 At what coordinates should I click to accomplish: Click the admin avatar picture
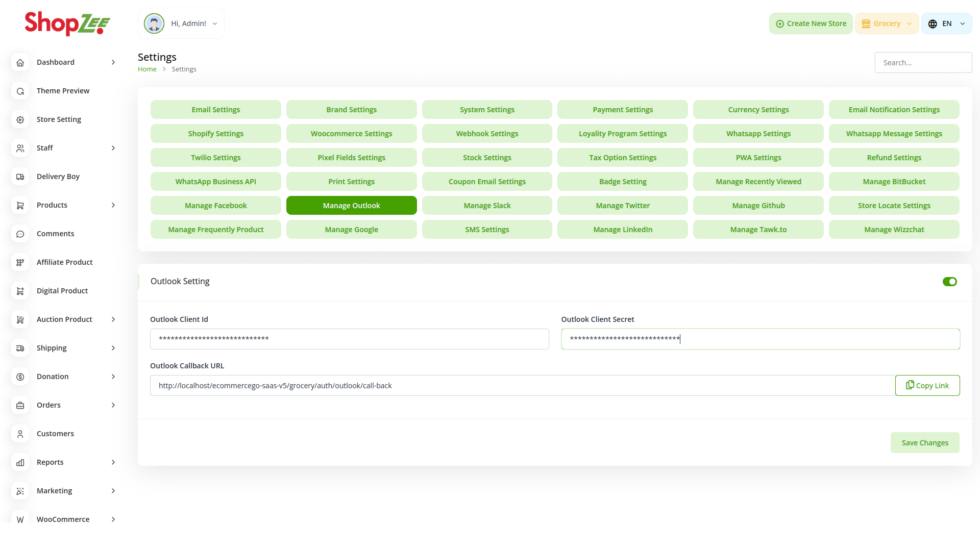click(x=154, y=23)
